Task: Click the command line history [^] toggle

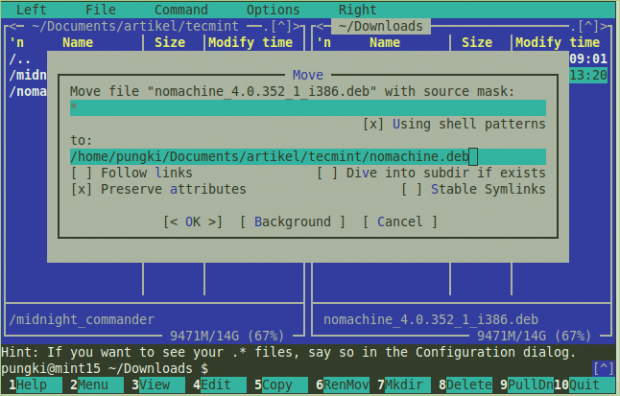Action: [603, 368]
